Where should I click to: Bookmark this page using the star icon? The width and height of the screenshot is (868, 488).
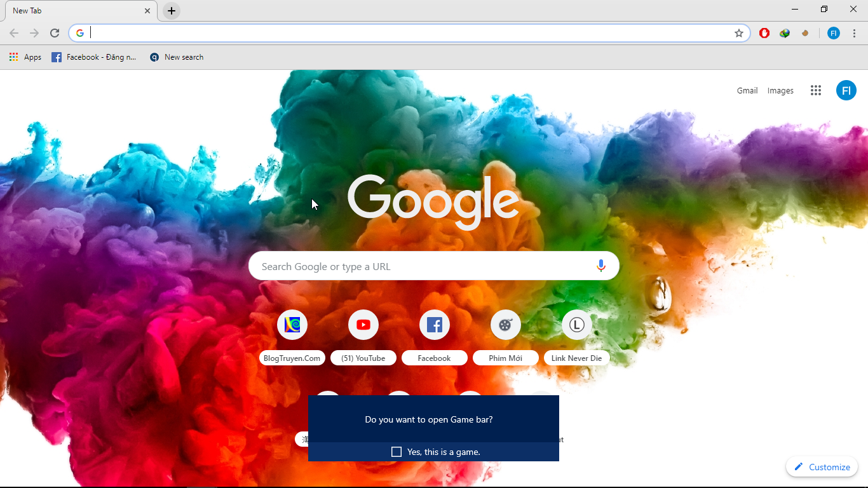(x=738, y=33)
